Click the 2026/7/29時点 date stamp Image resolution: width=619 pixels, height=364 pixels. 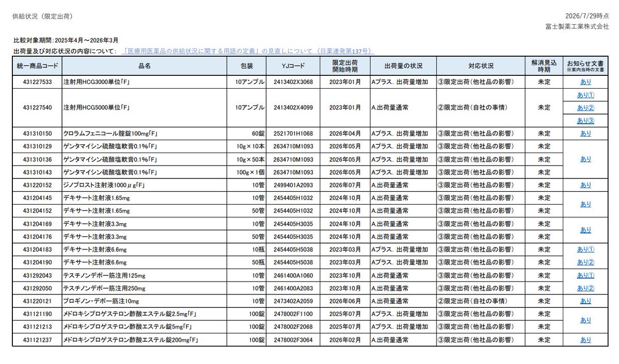[587, 16]
